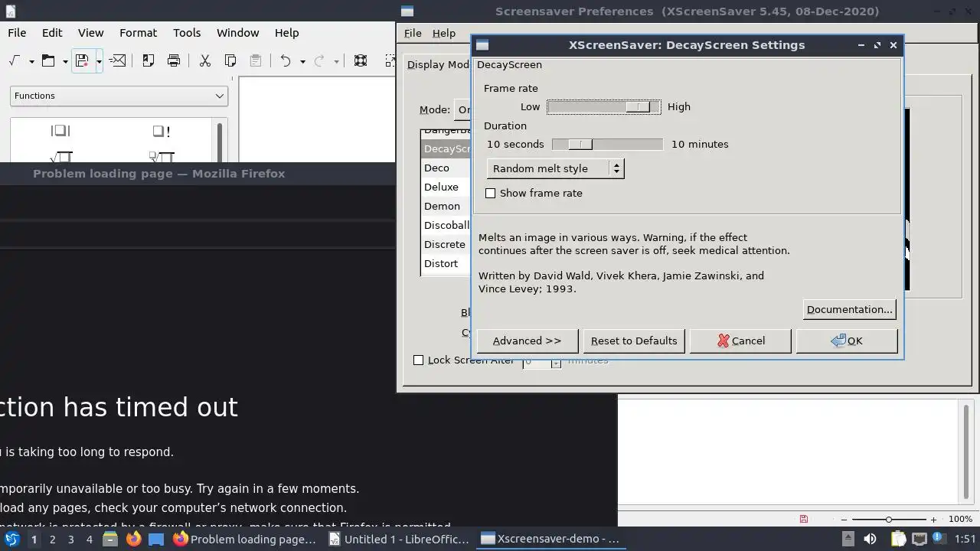Click the Duration slider
This screenshot has height=551, width=980.
pyautogui.click(x=608, y=144)
